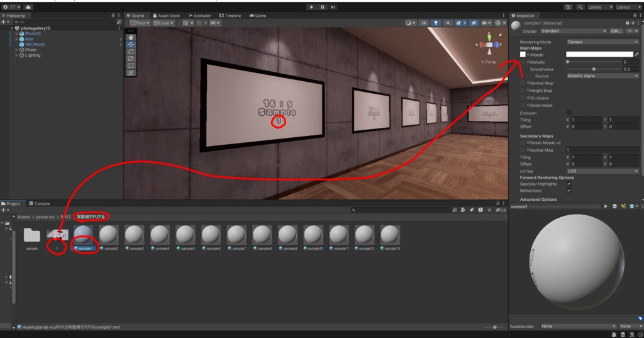
Task: Select the texture asset named 1
Action: point(57,238)
